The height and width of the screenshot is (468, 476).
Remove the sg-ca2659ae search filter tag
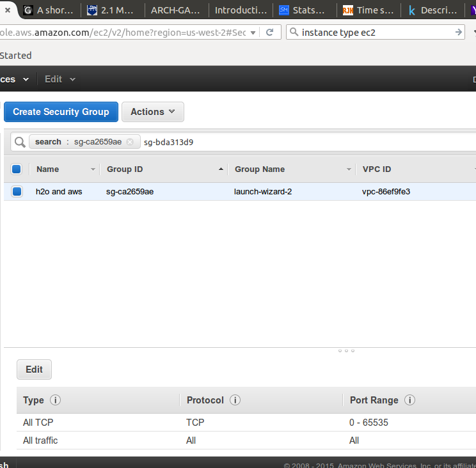click(x=130, y=142)
